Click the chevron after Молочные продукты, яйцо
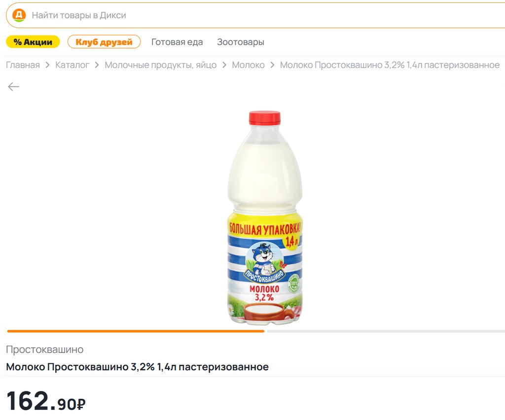 click(224, 65)
